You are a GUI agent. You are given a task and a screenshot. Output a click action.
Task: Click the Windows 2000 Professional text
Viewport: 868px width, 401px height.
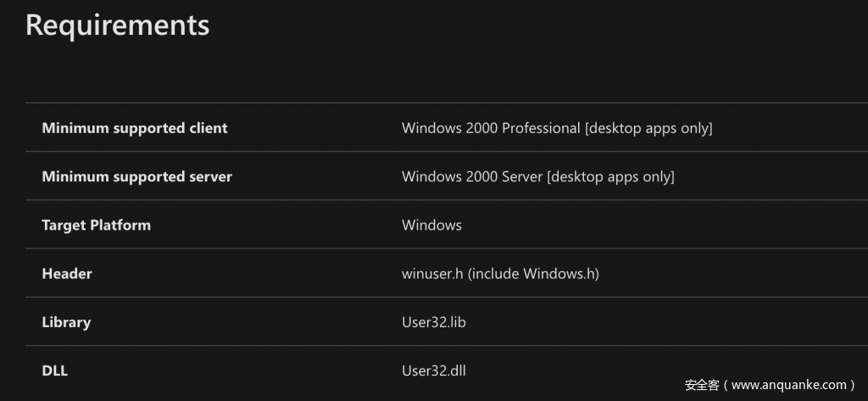point(491,128)
